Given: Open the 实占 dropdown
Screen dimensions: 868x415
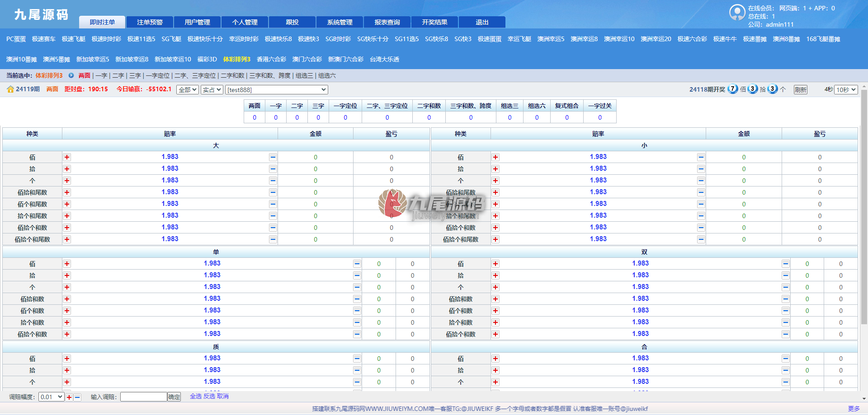Looking at the screenshot, I should click(212, 90).
